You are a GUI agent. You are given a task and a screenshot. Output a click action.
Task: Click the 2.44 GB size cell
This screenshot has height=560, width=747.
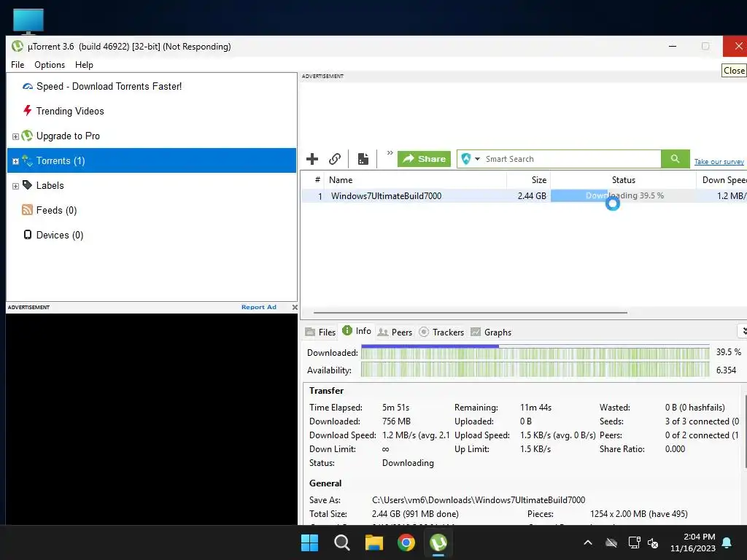532,195
